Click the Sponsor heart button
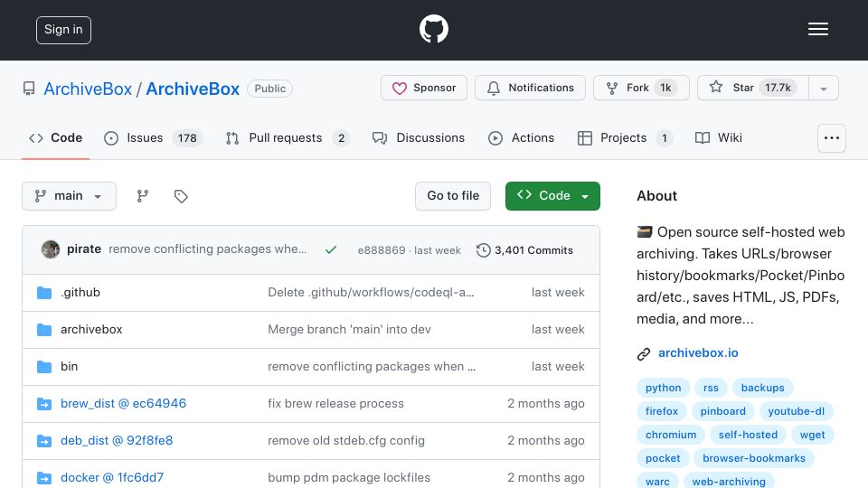This screenshot has height=488, width=868. [423, 88]
